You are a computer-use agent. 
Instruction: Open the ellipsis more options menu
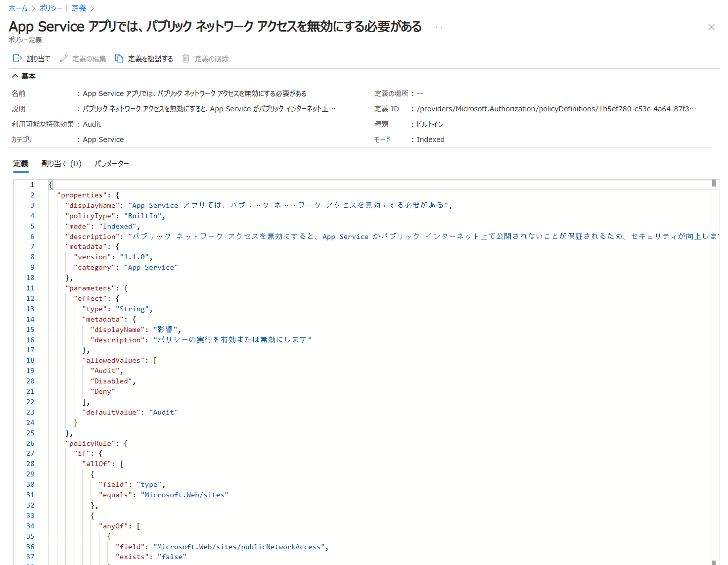pyautogui.click(x=439, y=27)
